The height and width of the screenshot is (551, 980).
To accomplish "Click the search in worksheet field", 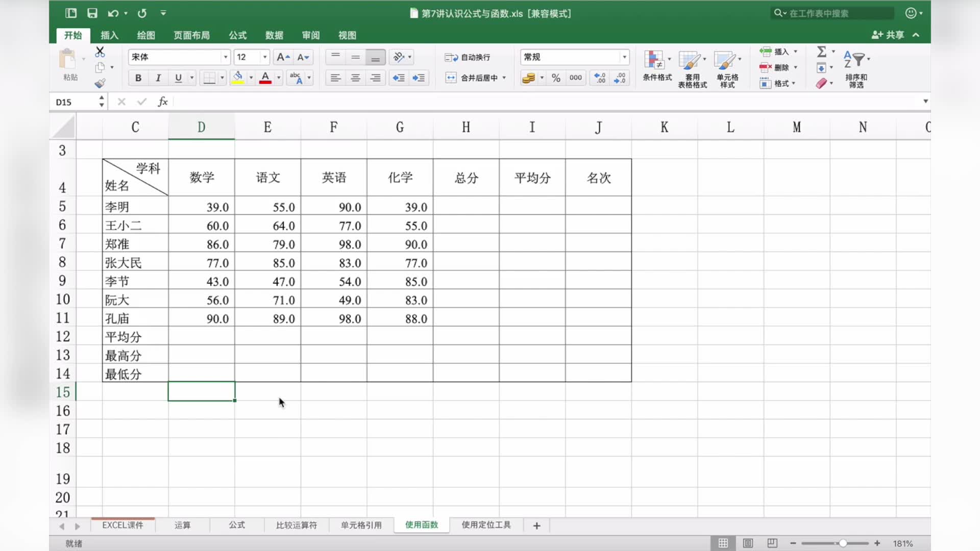I will 833,13.
